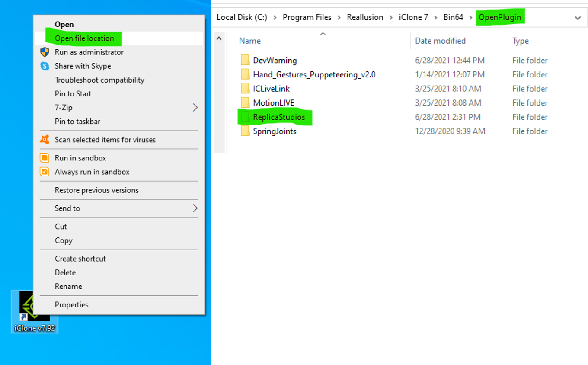Choose Run as administrator

tap(119, 52)
